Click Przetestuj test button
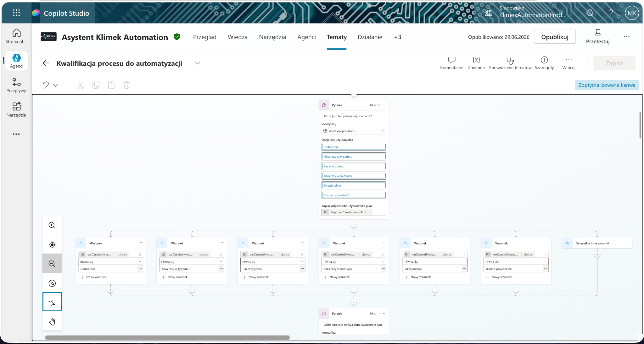The height and width of the screenshot is (344, 644). (x=597, y=36)
